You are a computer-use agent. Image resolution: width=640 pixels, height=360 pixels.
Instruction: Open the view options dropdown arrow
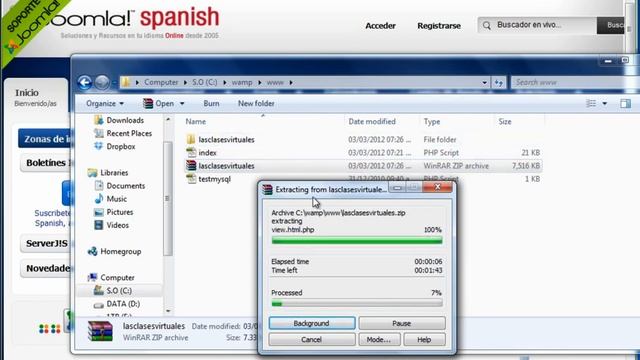pyautogui.click(x=604, y=104)
